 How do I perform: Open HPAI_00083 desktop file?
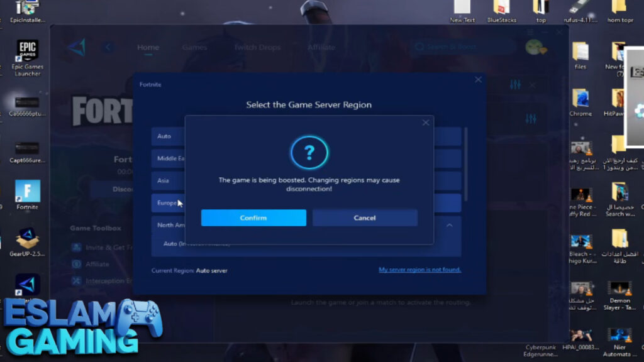click(580, 339)
